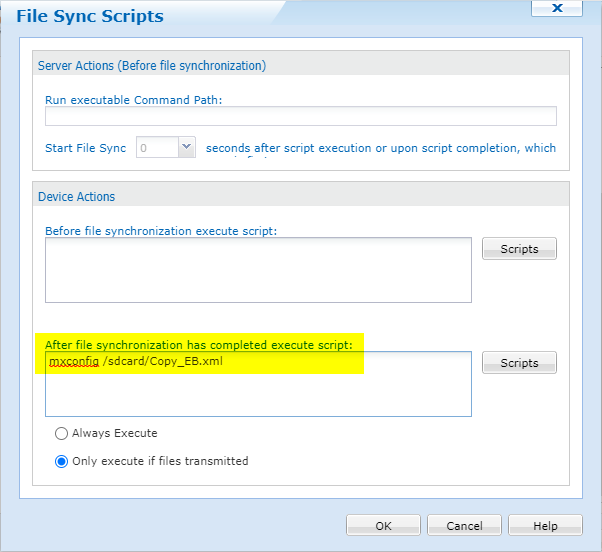Click the Before file synchronization script box
This screenshot has height=552, width=602.
[258, 270]
